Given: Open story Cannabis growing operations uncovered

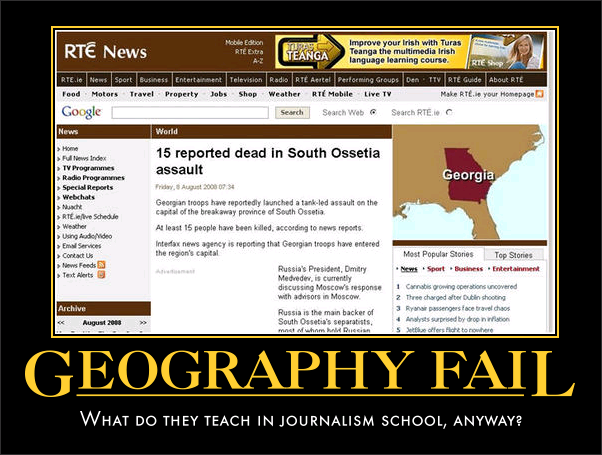Looking at the screenshot, I should coord(461,286).
